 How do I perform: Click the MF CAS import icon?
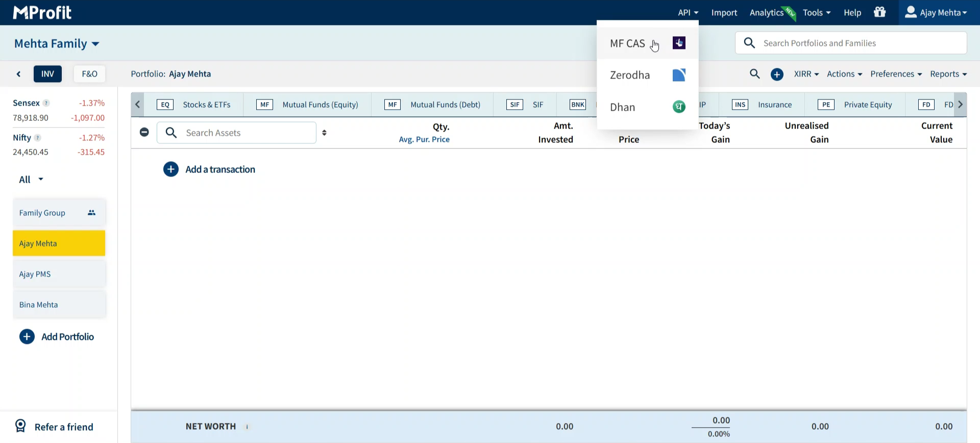pyautogui.click(x=679, y=43)
